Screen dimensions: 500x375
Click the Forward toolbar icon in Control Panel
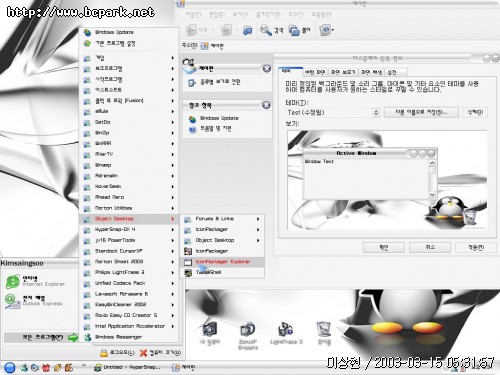coord(226,30)
